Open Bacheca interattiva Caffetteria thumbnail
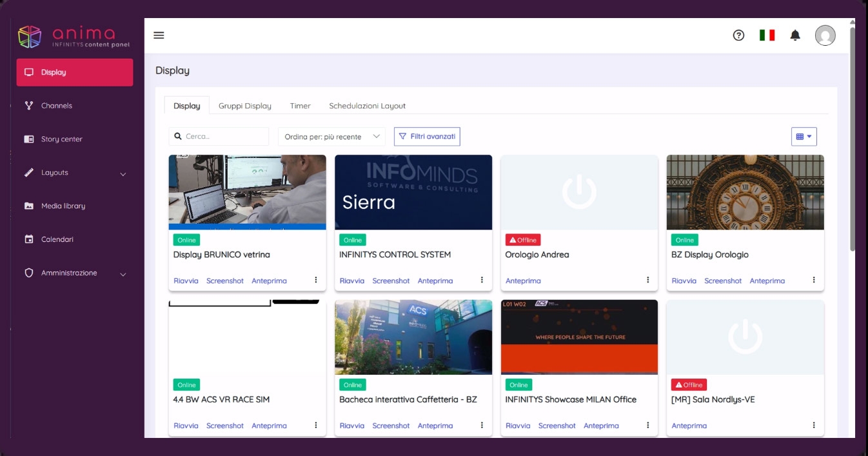This screenshot has height=456, width=868. [x=413, y=337]
